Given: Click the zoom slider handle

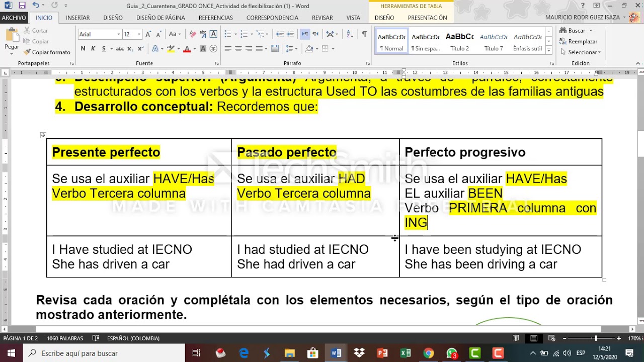Looking at the screenshot, I should (596, 338).
